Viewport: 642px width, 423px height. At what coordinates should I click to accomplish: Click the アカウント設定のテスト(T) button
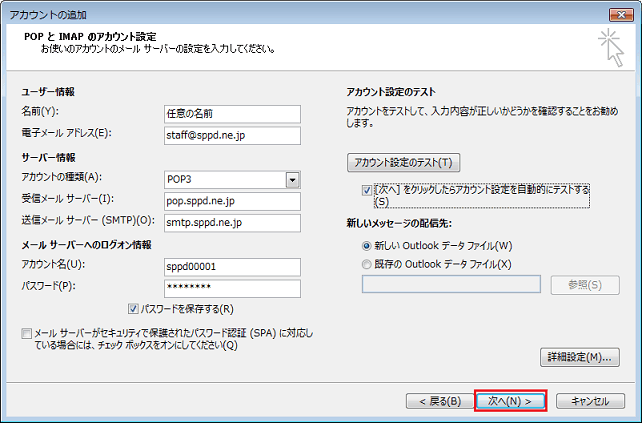tap(403, 163)
